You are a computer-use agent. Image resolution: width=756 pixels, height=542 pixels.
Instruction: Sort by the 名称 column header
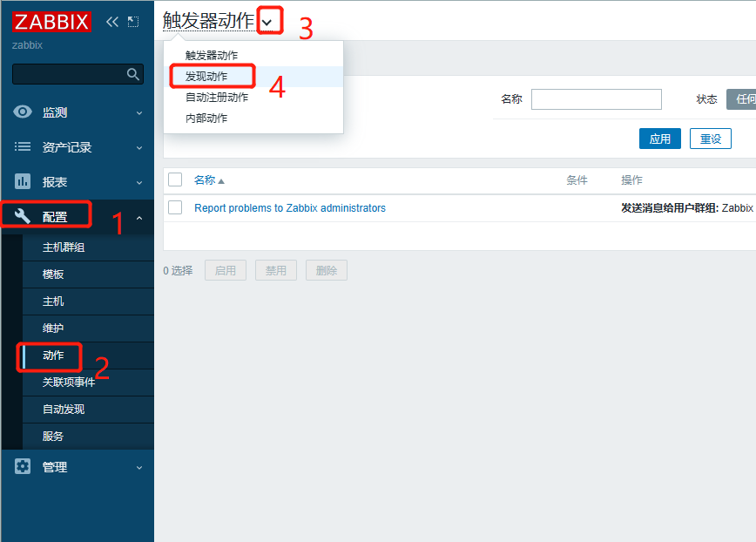tap(205, 180)
